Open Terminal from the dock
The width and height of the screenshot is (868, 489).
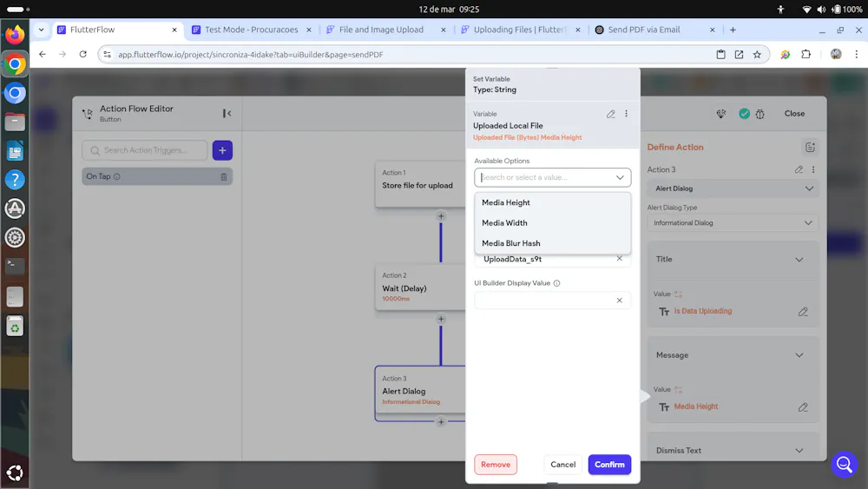(x=15, y=267)
